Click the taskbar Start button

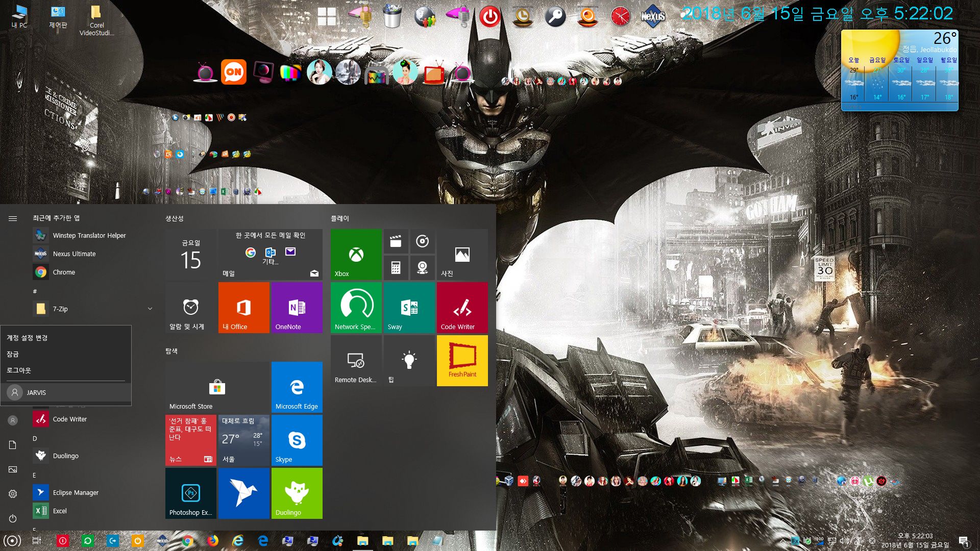pyautogui.click(x=12, y=541)
